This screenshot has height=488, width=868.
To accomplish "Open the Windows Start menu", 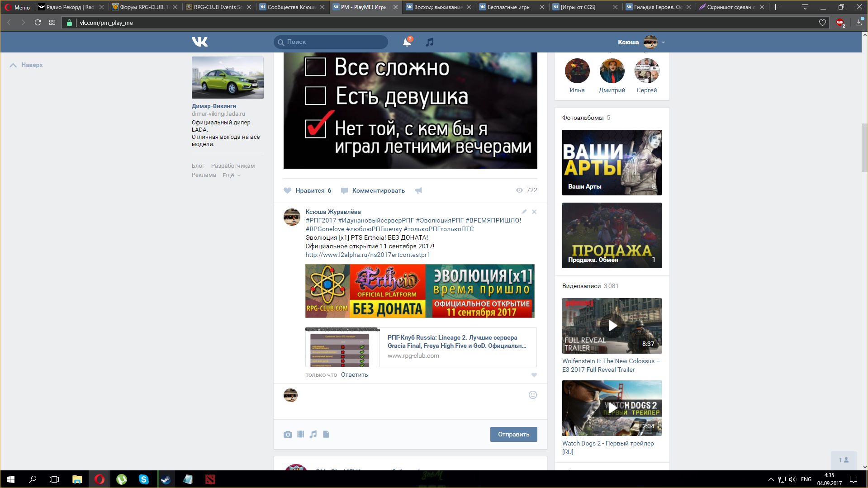I will [11, 479].
